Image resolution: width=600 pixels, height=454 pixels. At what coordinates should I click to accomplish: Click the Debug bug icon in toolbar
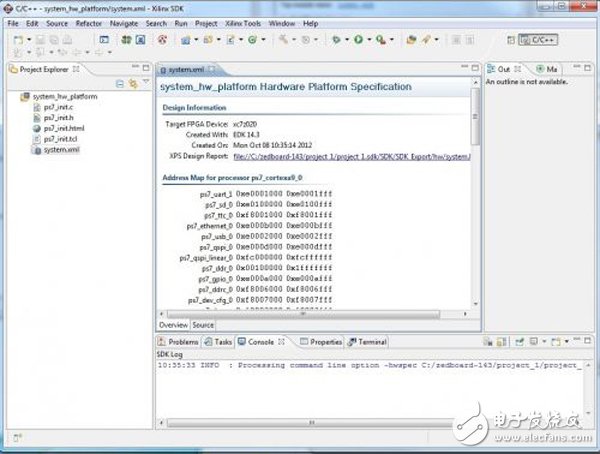coord(336,40)
